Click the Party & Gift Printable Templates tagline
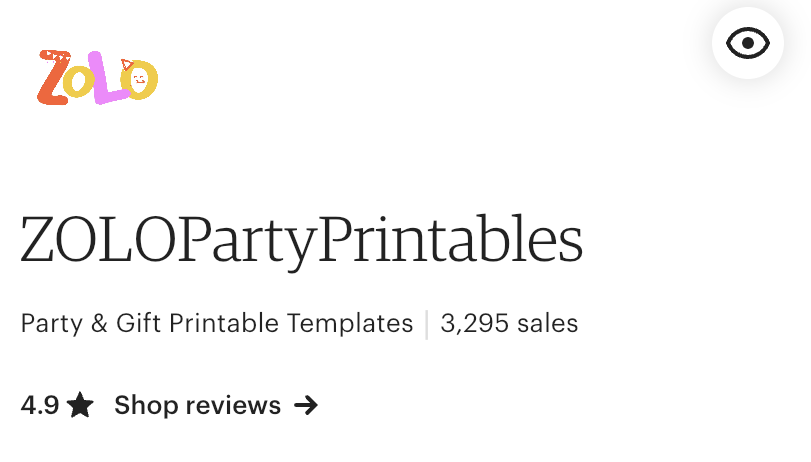Viewport: 811px width, 462px height. tap(217, 324)
